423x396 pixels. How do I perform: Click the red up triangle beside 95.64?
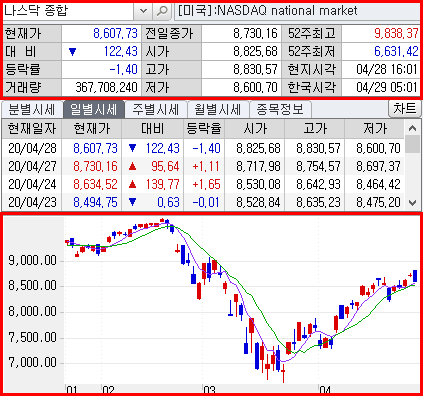point(132,166)
